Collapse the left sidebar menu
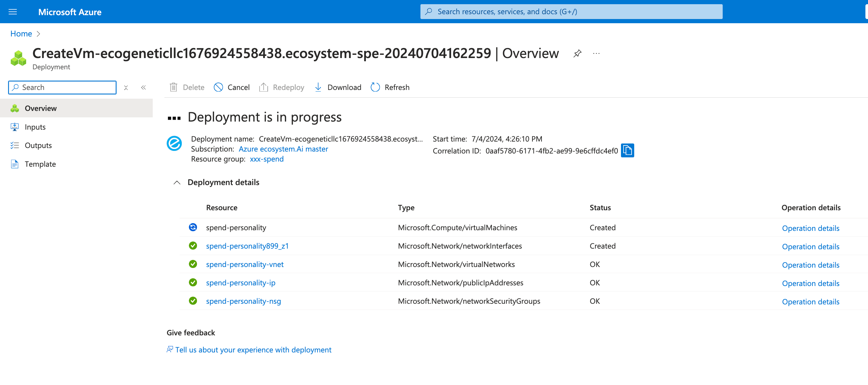The image size is (868, 385). pos(144,87)
